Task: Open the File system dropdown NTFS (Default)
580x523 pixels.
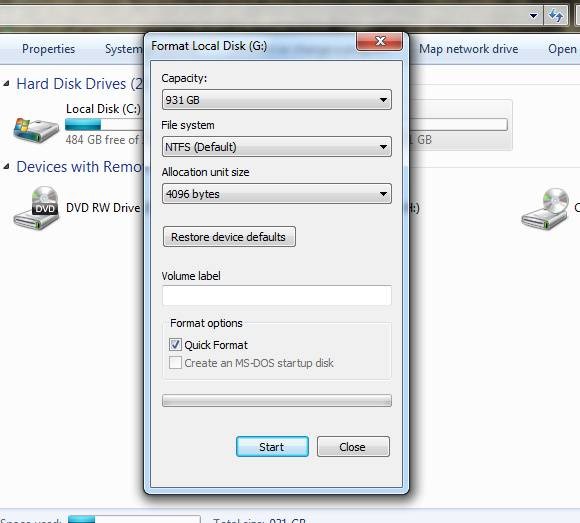Action: click(x=276, y=146)
